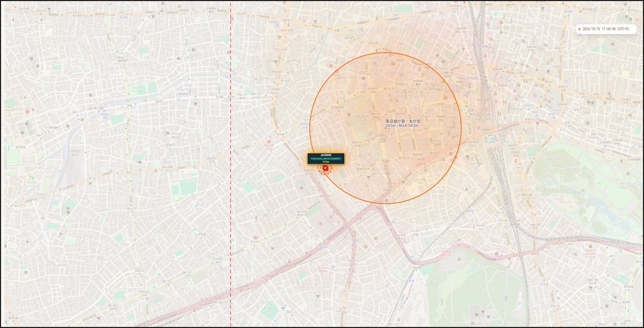
Task: Click the red aircraft marker icon
Action: pyautogui.click(x=325, y=168)
